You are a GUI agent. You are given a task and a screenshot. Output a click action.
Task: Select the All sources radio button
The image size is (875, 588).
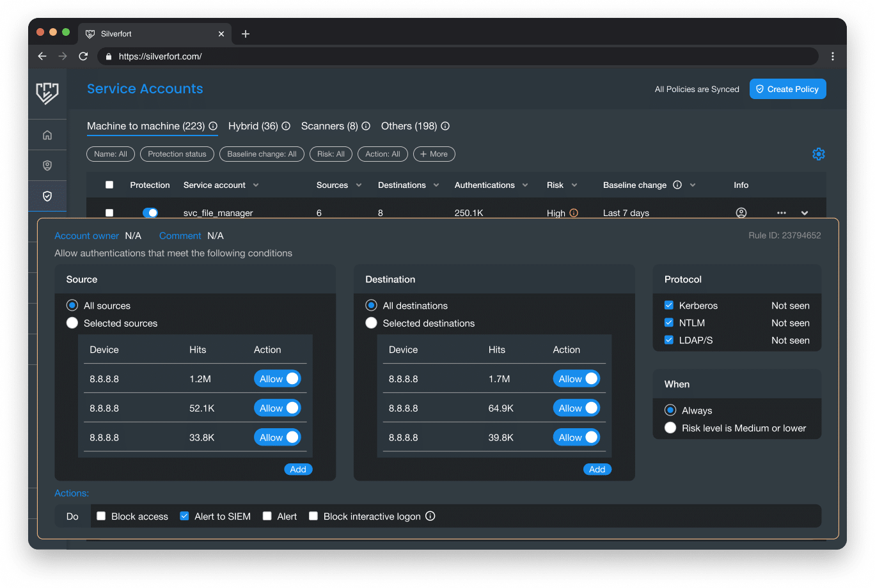pyautogui.click(x=72, y=306)
